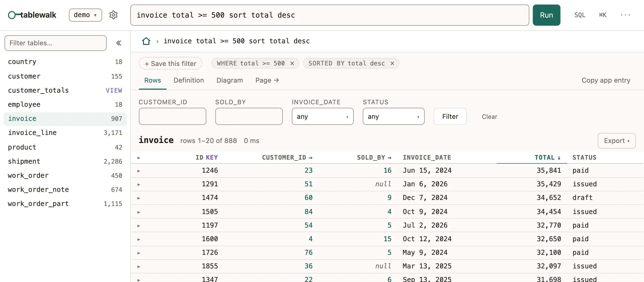
Task: Click the breadcrumb query text
Action: pyautogui.click(x=237, y=41)
